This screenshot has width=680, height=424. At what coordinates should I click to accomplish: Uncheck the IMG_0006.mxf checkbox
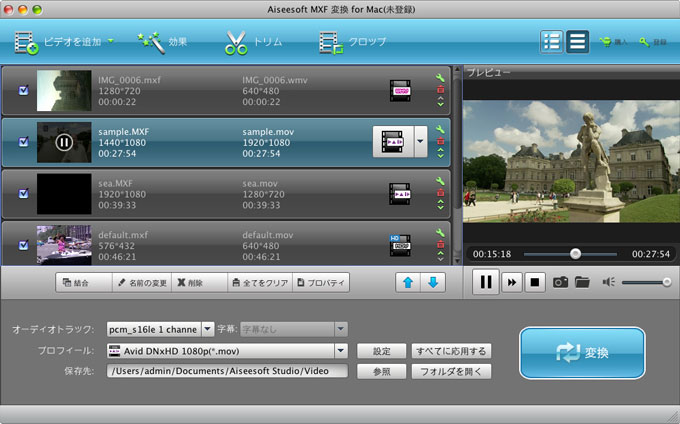click(24, 91)
